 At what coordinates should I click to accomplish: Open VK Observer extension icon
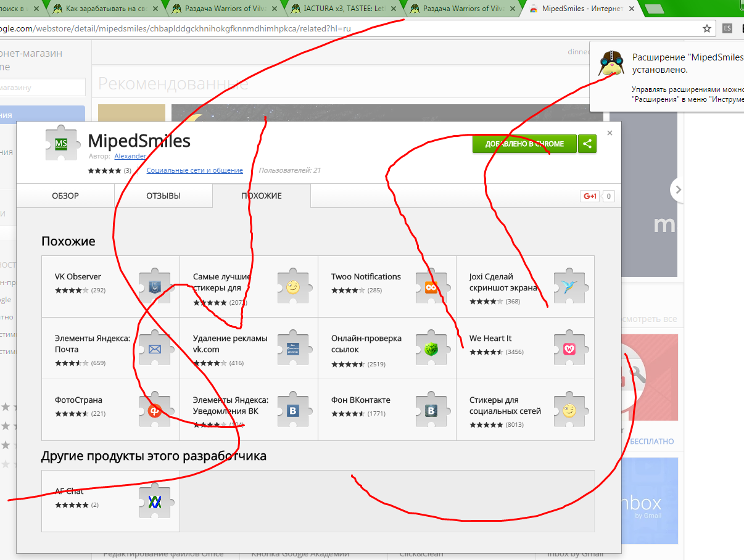(154, 287)
